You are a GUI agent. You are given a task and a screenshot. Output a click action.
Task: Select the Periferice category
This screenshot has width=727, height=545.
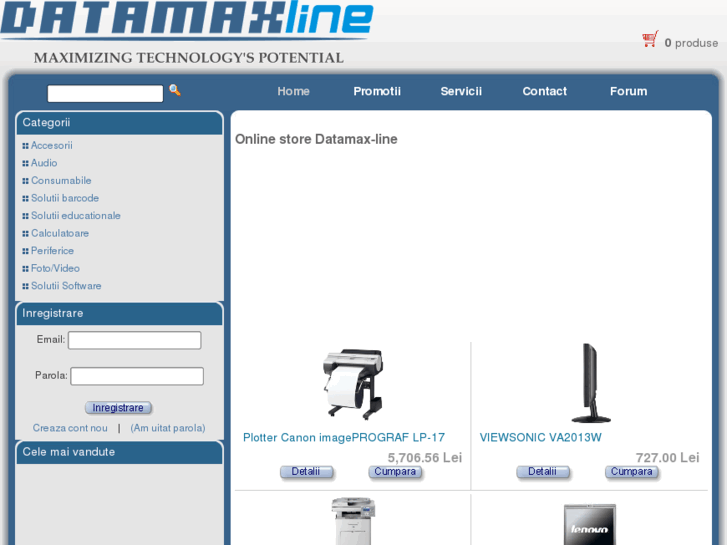point(52,251)
